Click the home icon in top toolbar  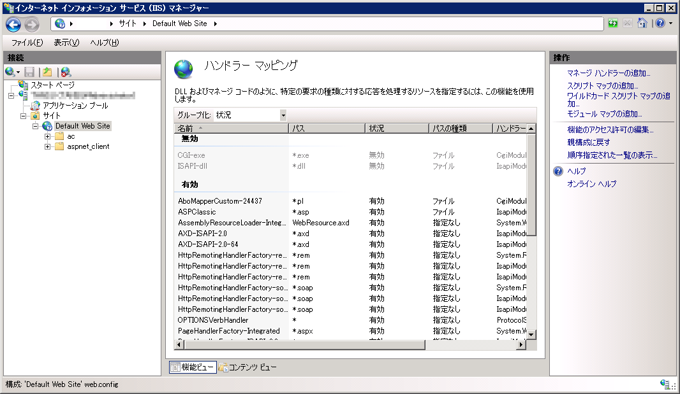pos(642,23)
